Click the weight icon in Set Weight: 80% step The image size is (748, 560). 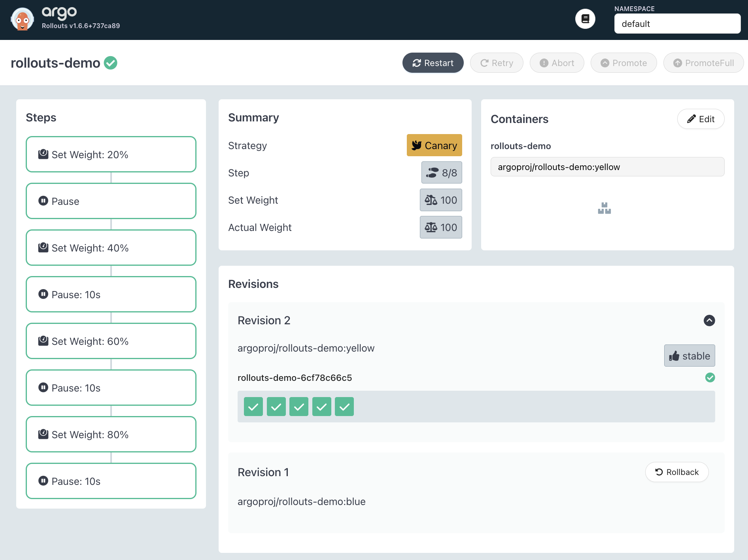[43, 434]
